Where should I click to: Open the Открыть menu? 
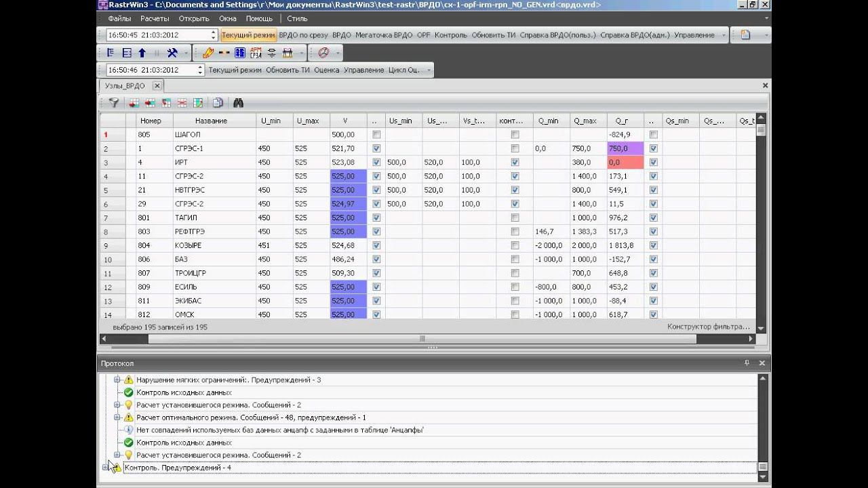pyautogui.click(x=194, y=19)
